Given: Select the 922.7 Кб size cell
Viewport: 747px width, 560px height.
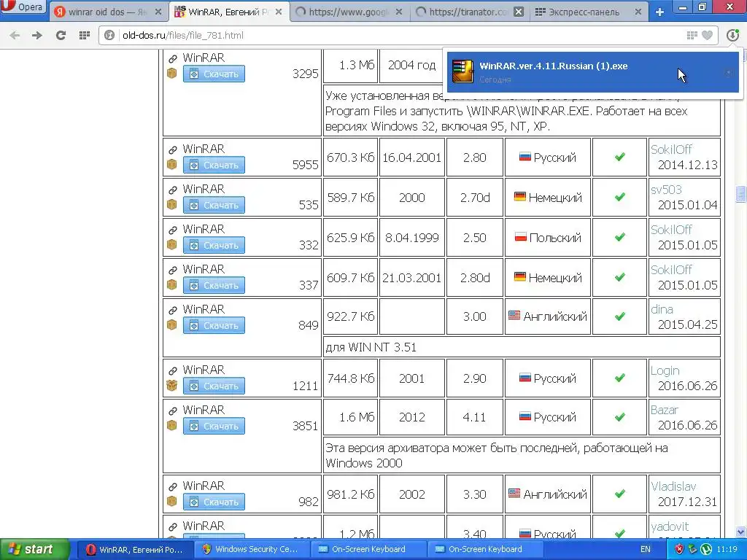Looking at the screenshot, I should (351, 316).
